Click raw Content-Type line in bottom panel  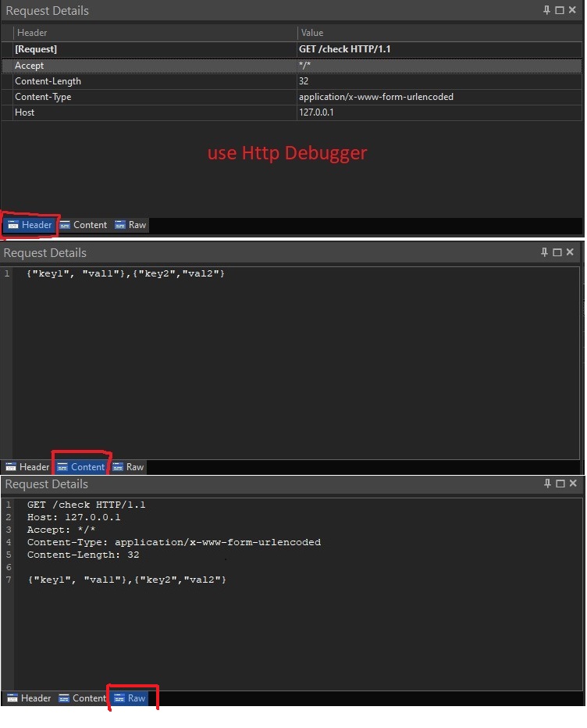(x=174, y=542)
